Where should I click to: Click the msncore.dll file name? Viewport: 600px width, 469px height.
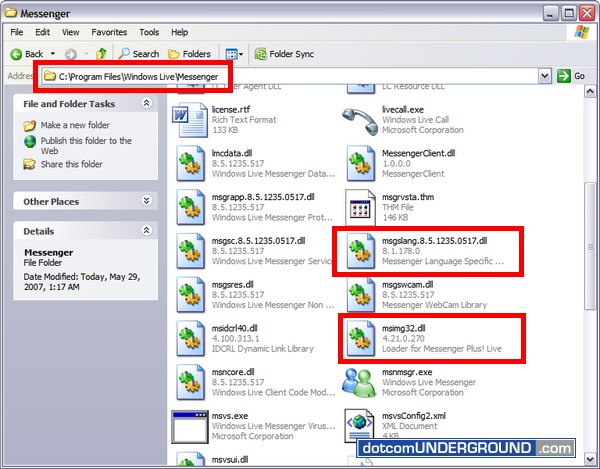[233, 372]
